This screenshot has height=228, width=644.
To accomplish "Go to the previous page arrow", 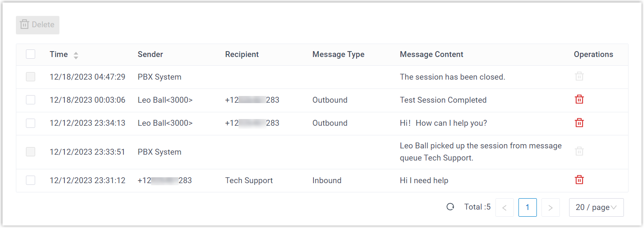I will point(504,207).
